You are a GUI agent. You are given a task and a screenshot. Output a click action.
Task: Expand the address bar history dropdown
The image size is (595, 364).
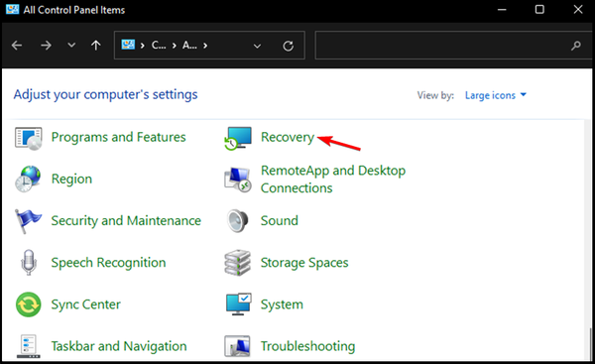257,46
